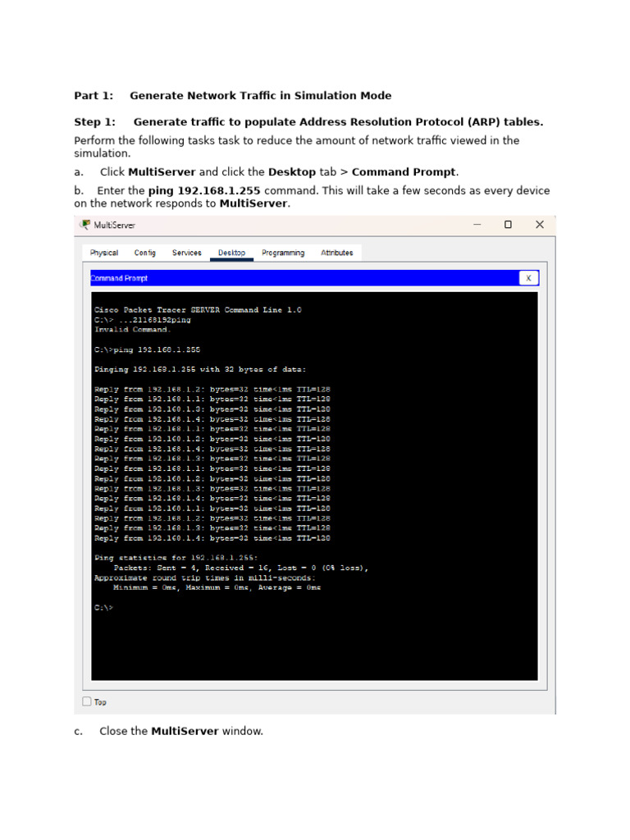Switch to the Programming tab
Image resolution: width=630 pixels, height=840 pixels.
(x=283, y=253)
